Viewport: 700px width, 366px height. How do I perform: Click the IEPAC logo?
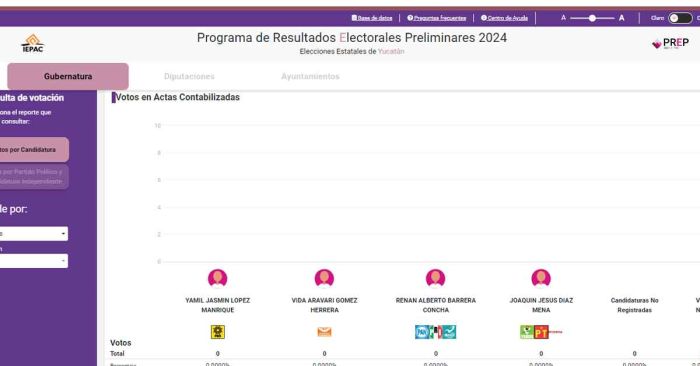[x=33, y=44]
